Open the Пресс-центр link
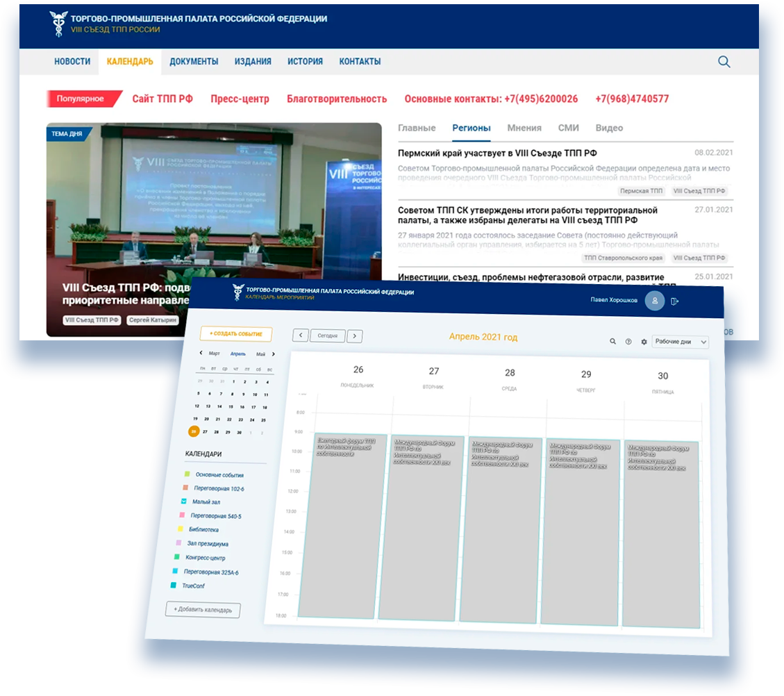 click(x=240, y=99)
